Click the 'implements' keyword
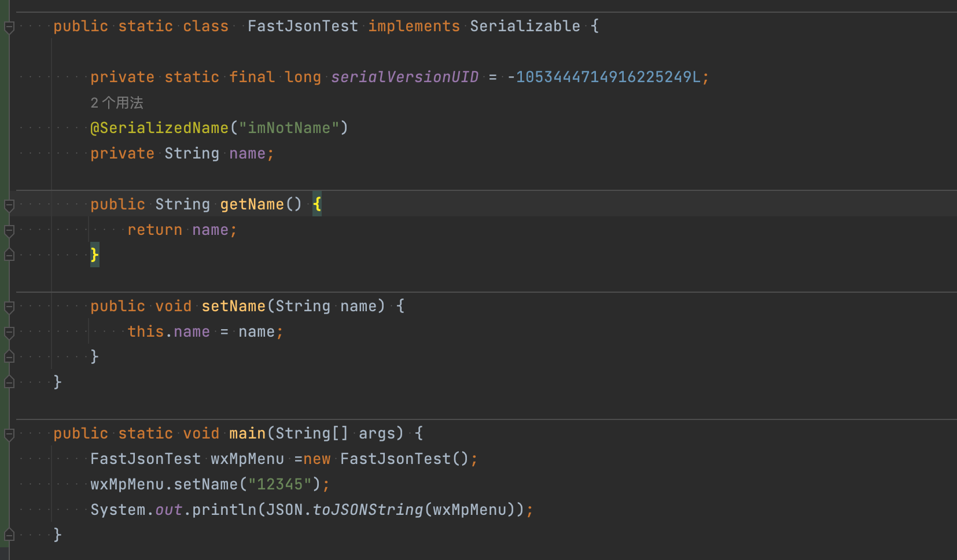Screen dimensions: 957x560 (x=414, y=26)
